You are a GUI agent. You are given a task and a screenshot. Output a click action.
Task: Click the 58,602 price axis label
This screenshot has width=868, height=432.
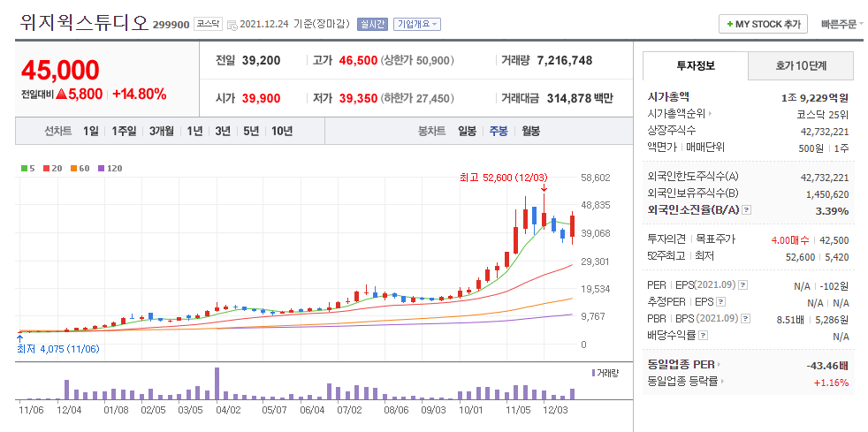coord(595,178)
